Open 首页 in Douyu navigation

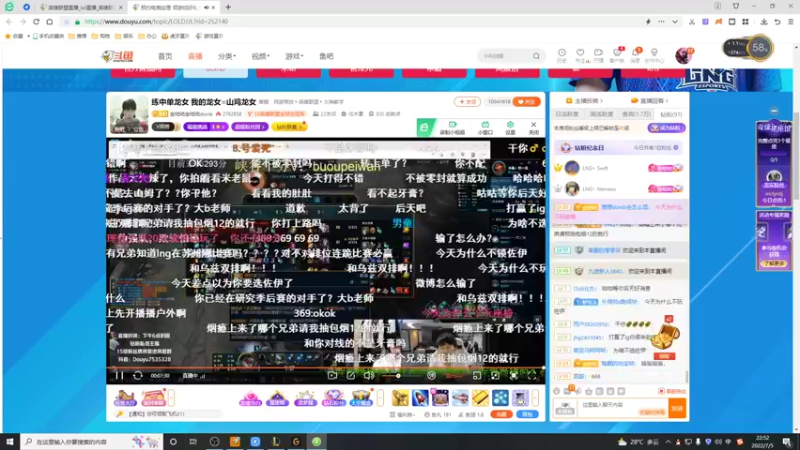[165, 56]
